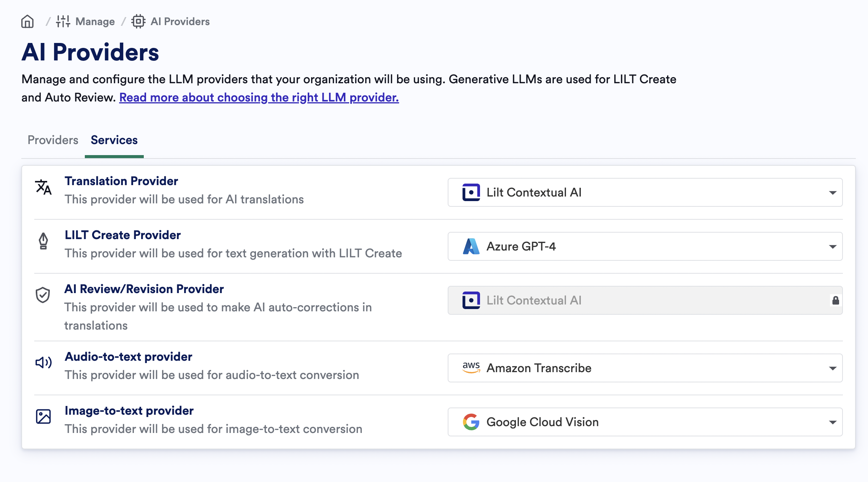Click the Audio-to-text speaker icon
Screen dimensions: 868x482
[x=43, y=363]
